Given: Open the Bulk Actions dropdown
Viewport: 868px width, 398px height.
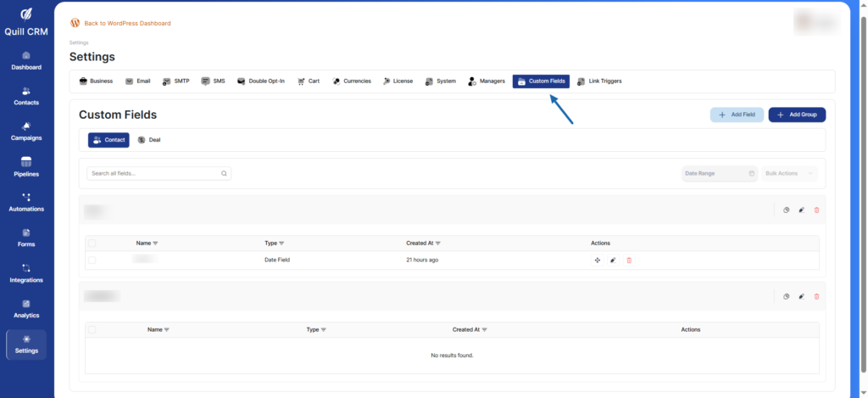Looking at the screenshot, I should tap(790, 173).
